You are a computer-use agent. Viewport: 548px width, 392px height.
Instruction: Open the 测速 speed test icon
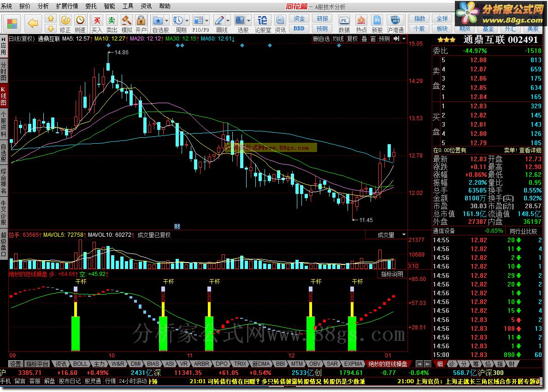80,24
